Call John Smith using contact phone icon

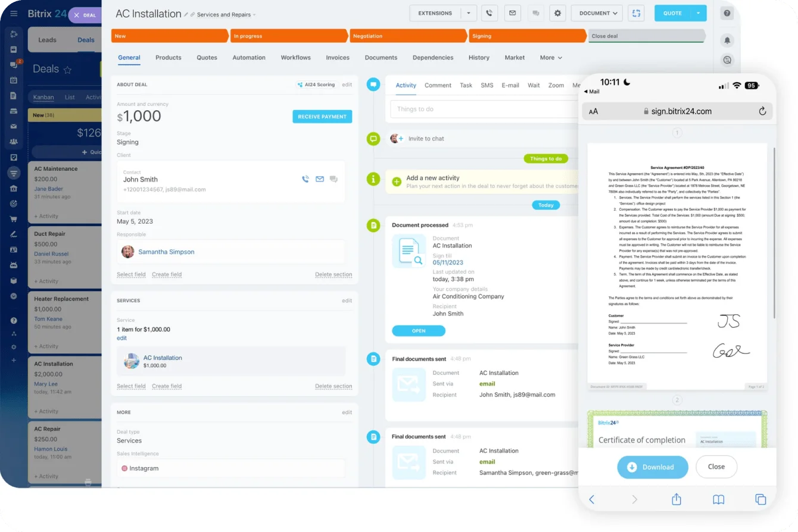tap(306, 179)
